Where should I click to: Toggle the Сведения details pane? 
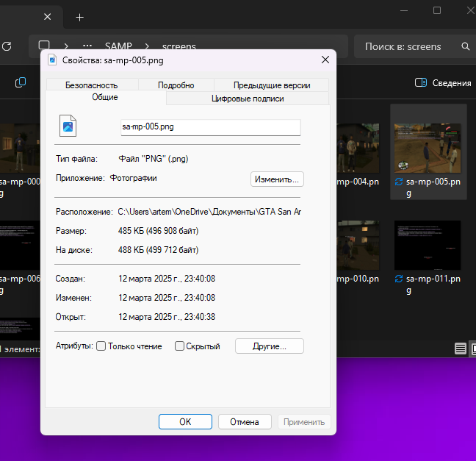(443, 83)
